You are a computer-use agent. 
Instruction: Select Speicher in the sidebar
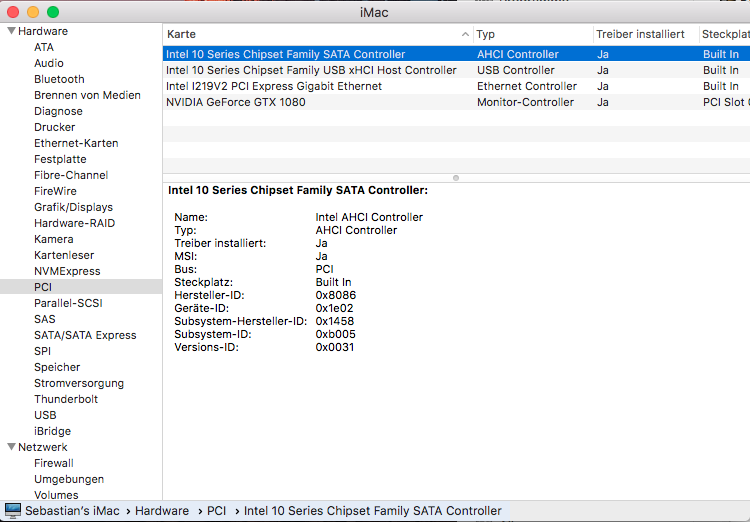57,367
